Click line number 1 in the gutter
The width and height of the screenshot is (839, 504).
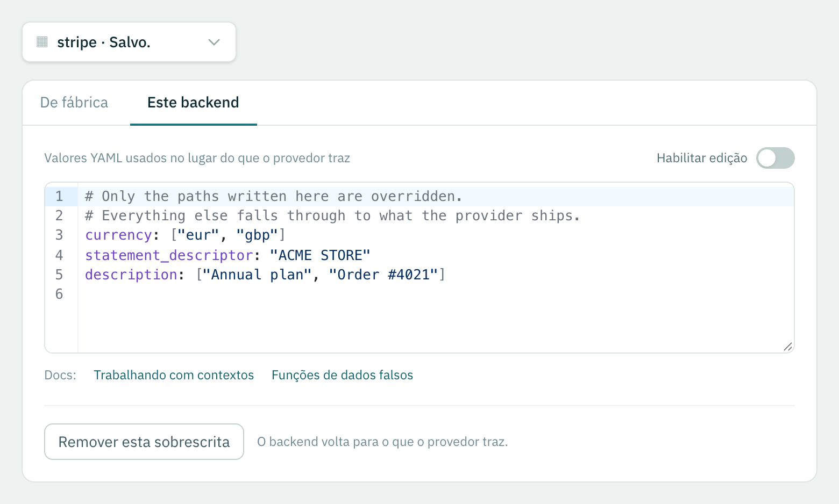tap(59, 196)
